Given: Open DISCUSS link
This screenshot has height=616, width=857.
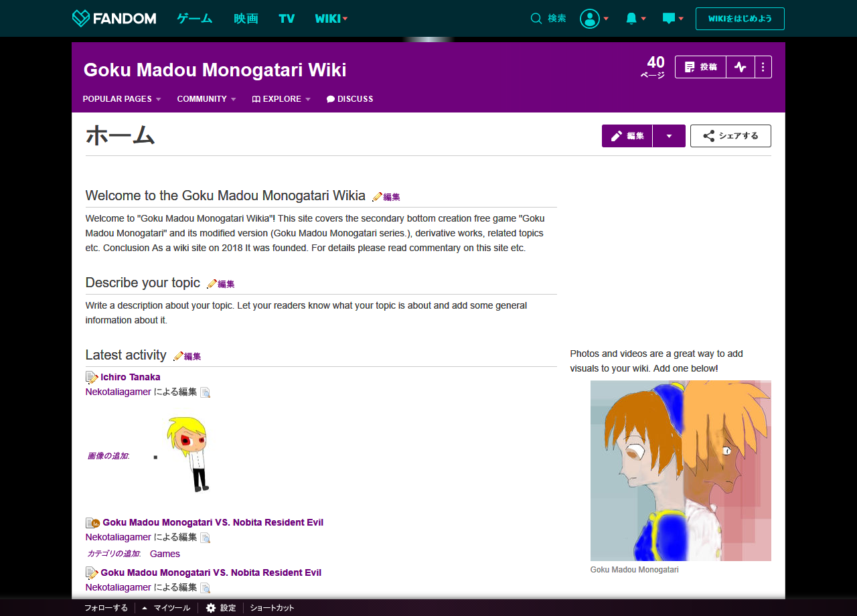Looking at the screenshot, I should click(x=349, y=99).
